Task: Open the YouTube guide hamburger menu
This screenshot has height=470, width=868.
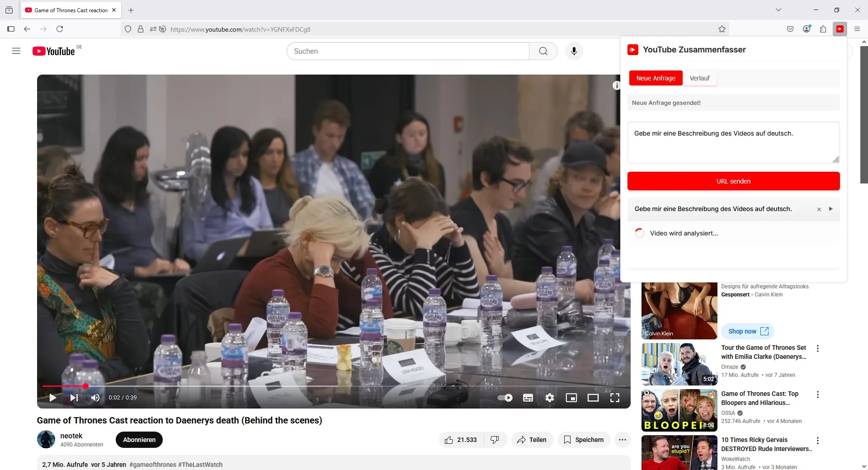Action: pyautogui.click(x=16, y=51)
